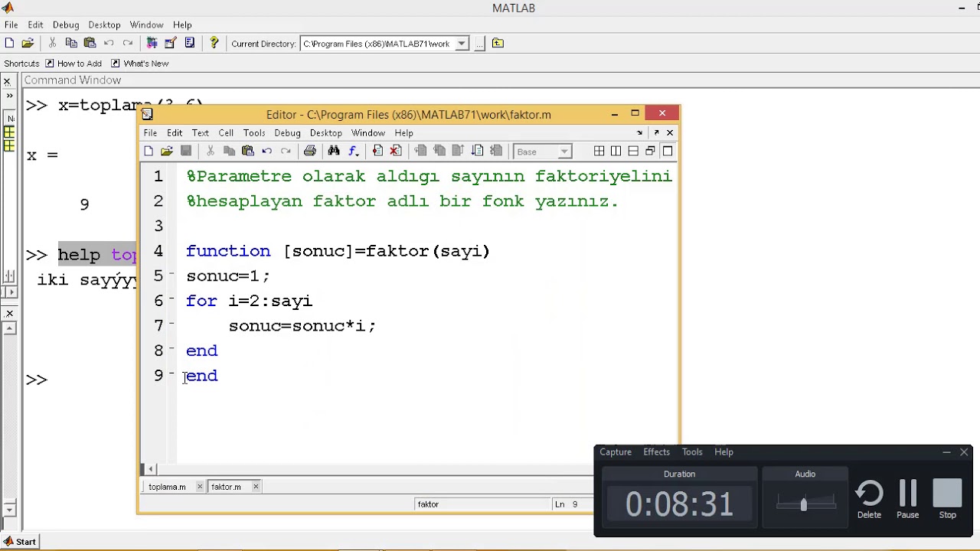980x551 pixels.
Task: Click Start button at bottom left
Action: pos(19,542)
